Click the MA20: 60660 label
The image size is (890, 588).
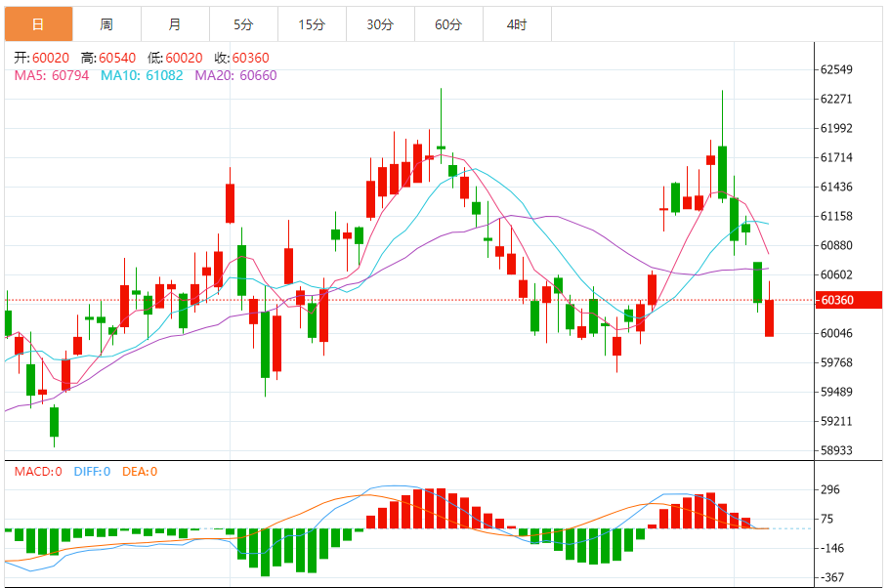[236, 75]
